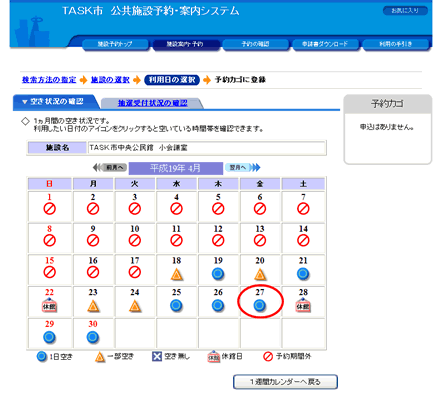Click the 利用日の選択 step indicator
This screenshot has height=395, width=440.
click(x=172, y=80)
